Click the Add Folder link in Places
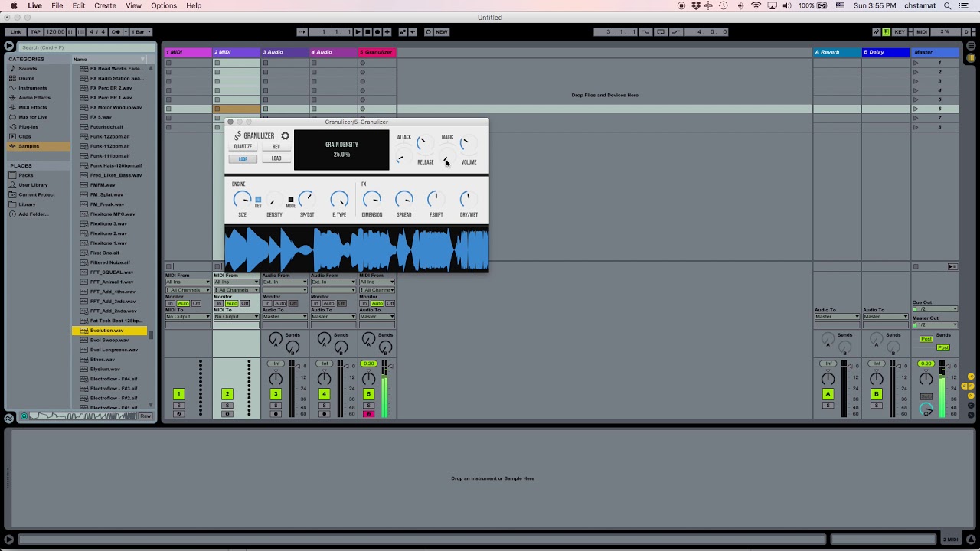Screen dimensions: 980x551 [33, 214]
